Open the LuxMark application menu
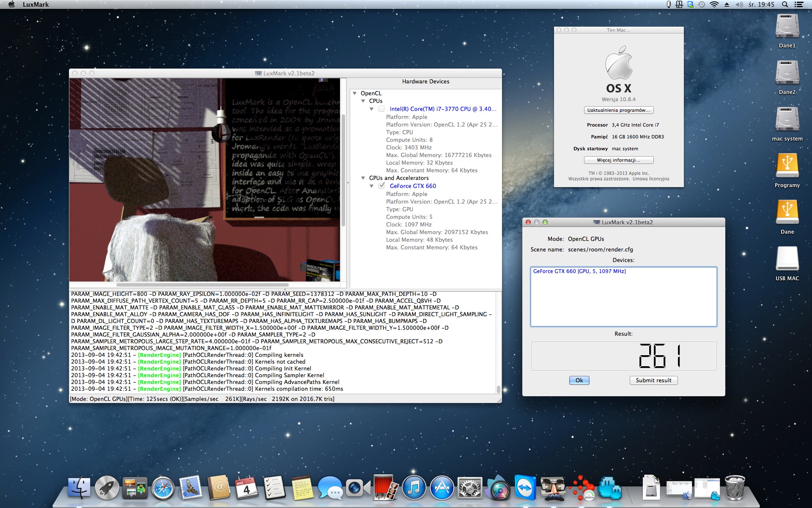This screenshot has height=508, width=812. pos(36,5)
